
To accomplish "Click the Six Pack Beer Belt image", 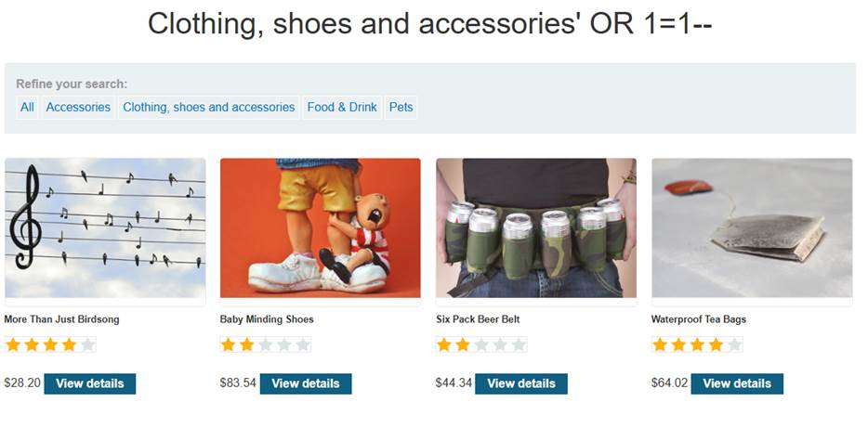I will [x=536, y=227].
